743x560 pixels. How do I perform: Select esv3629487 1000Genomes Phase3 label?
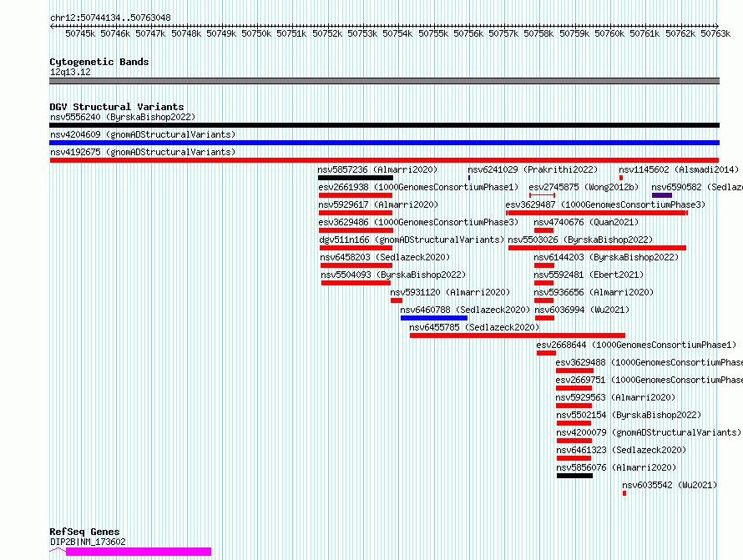pyautogui.click(x=605, y=204)
